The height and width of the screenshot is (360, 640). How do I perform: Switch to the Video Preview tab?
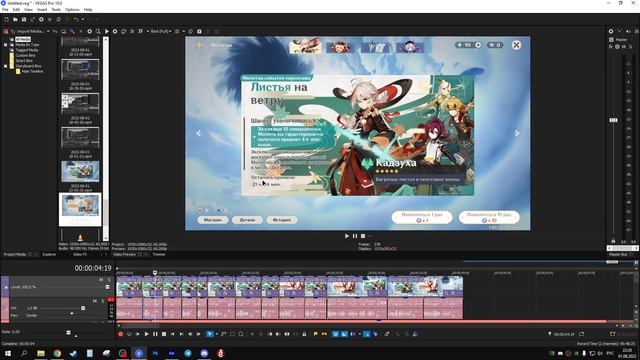coord(124,254)
